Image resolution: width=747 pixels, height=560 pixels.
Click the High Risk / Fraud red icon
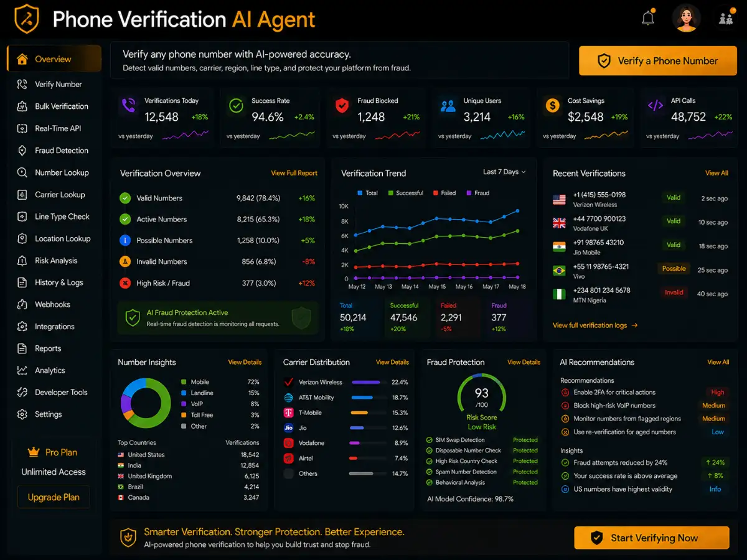point(125,282)
